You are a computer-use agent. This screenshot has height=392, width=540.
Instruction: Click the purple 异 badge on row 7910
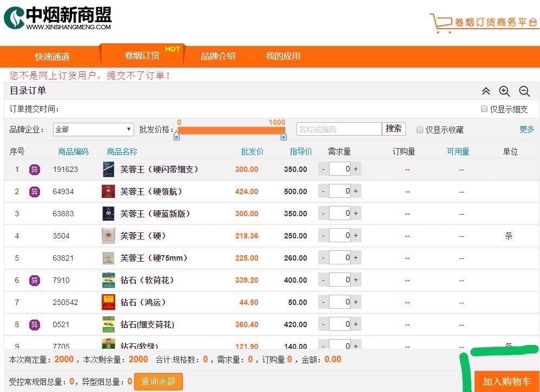tap(35, 280)
